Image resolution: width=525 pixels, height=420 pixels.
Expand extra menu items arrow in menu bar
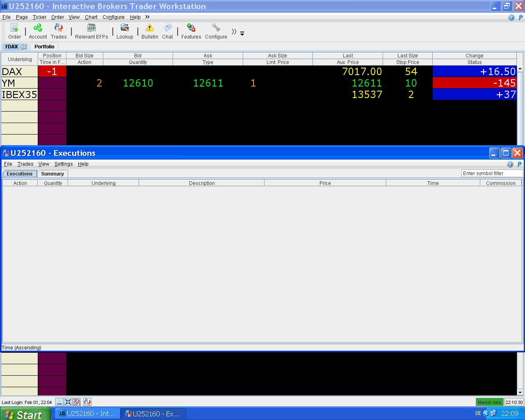pos(147,17)
